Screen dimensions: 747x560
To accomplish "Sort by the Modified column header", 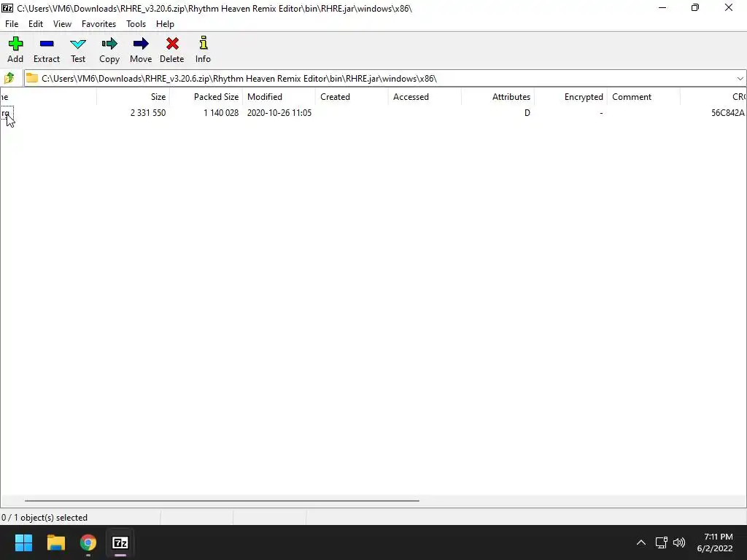I will click(279, 97).
